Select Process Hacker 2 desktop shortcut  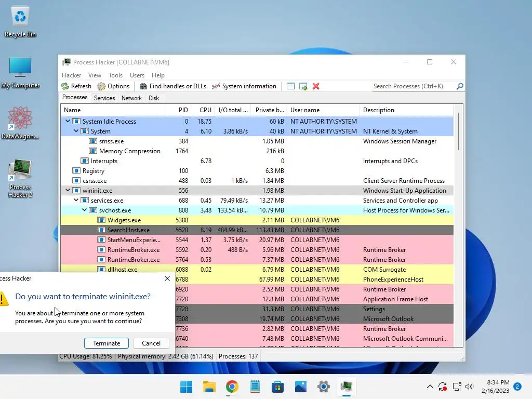coord(20,179)
